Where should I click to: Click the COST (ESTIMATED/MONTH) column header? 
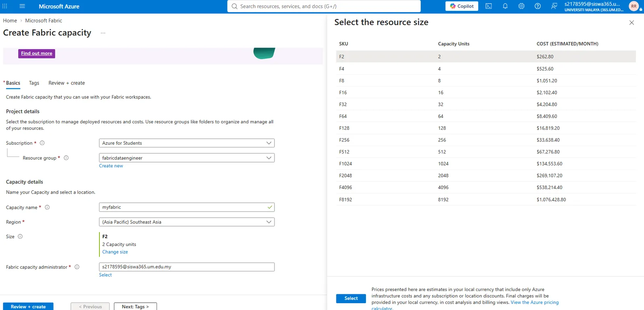pos(568,44)
